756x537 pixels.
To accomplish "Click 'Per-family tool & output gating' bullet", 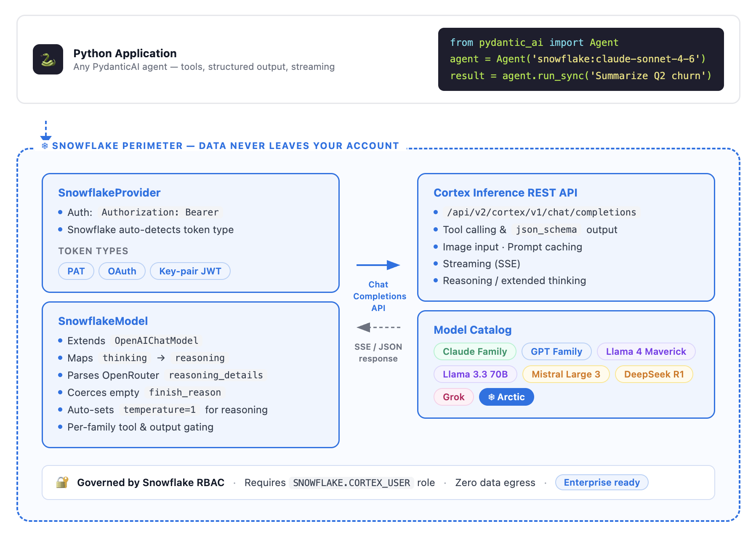I will tap(141, 427).
